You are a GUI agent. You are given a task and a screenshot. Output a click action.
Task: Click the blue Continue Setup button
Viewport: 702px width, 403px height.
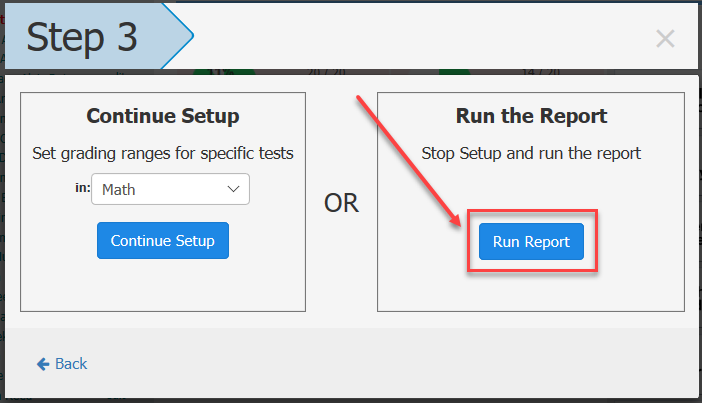tap(163, 240)
